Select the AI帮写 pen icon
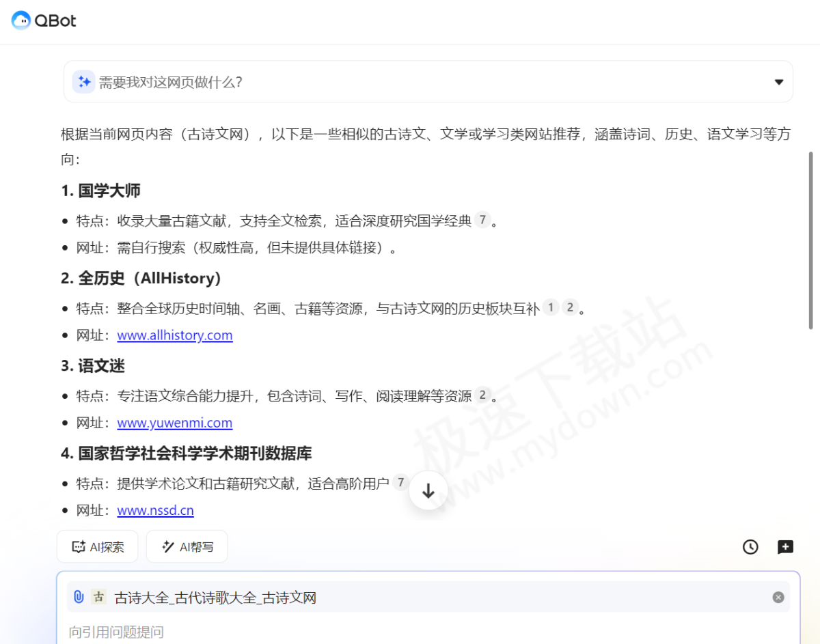820x644 pixels. click(x=167, y=546)
